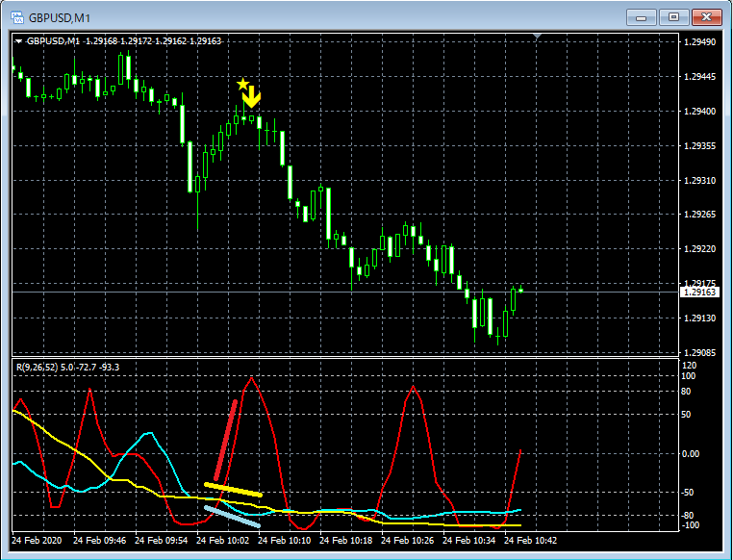Image resolution: width=733 pixels, height=560 pixels.
Task: Click the OHLC values in chart header
Action: 153,41
